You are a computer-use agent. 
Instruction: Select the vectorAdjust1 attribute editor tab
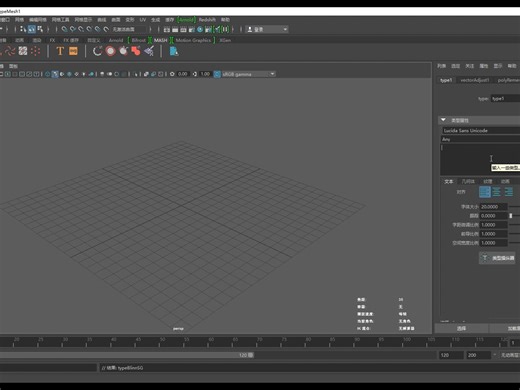tap(474, 80)
